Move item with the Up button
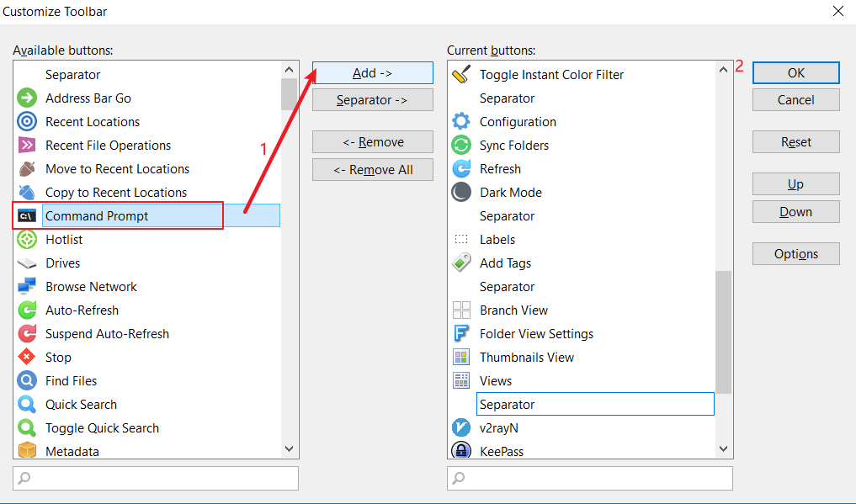 click(795, 184)
